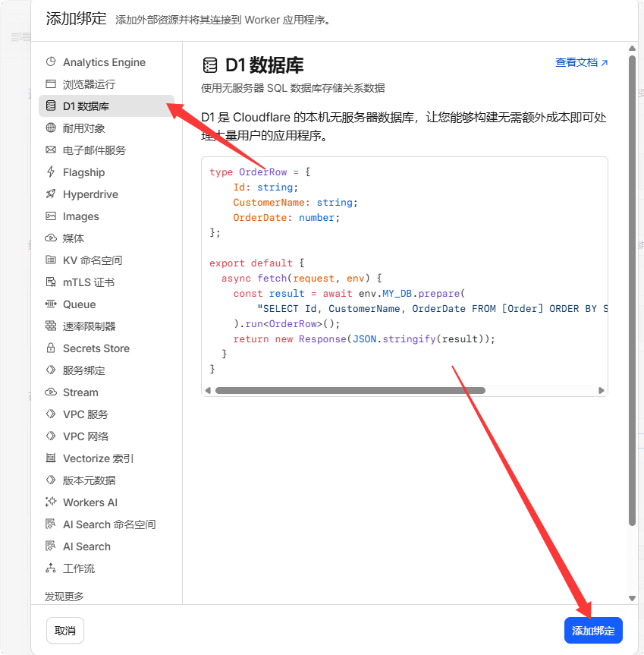
Task: Click the KV 命名空间 icon
Action: [51, 260]
